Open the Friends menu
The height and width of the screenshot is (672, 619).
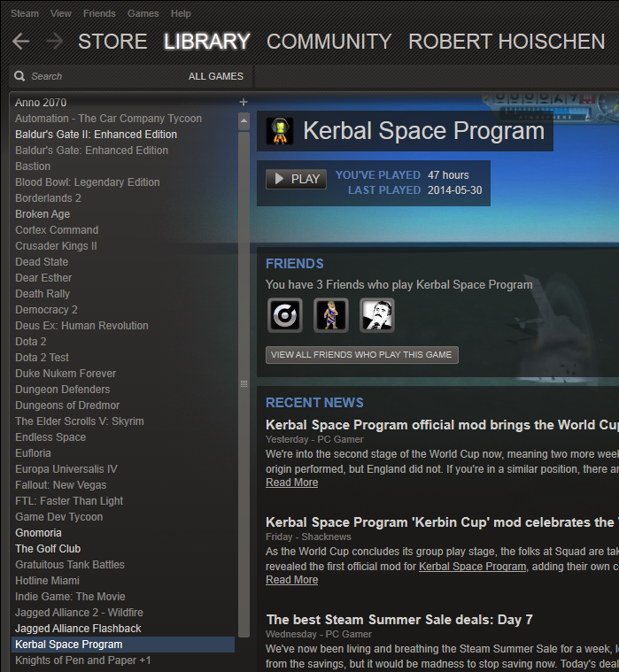pyautogui.click(x=99, y=13)
